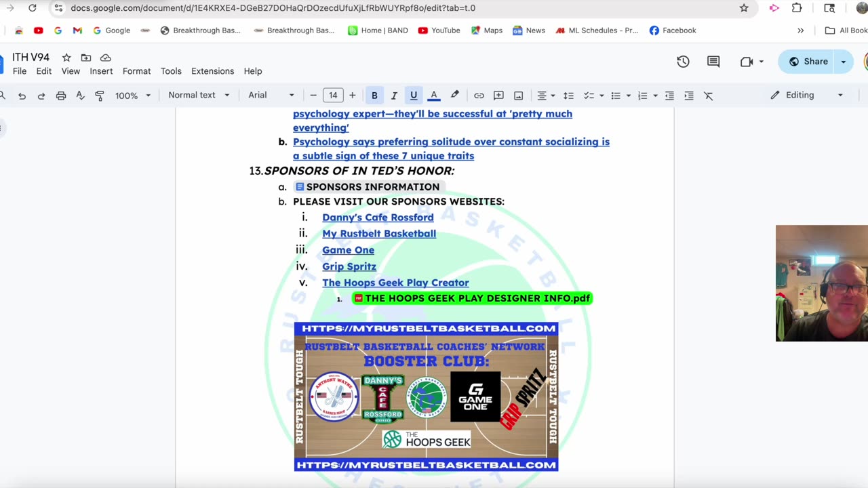Image resolution: width=868 pixels, height=488 pixels.
Task: Click the browser address bar
Action: [x=393, y=8]
